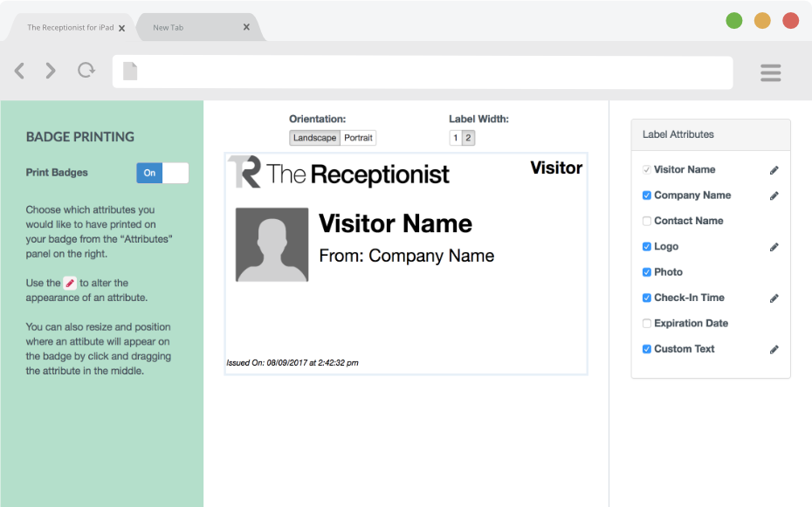Uncheck the Check-In Time checkbox
Screen dimensions: 812x507
[x=647, y=298]
